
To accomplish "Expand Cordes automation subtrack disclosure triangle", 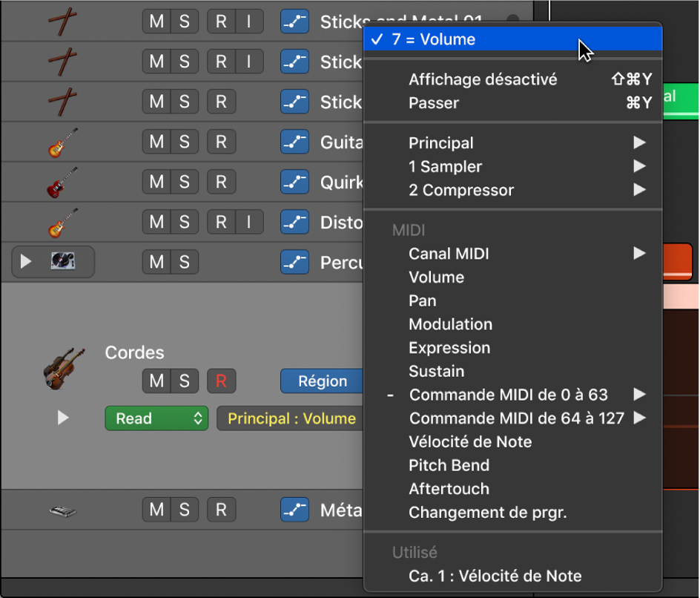I will click(63, 418).
